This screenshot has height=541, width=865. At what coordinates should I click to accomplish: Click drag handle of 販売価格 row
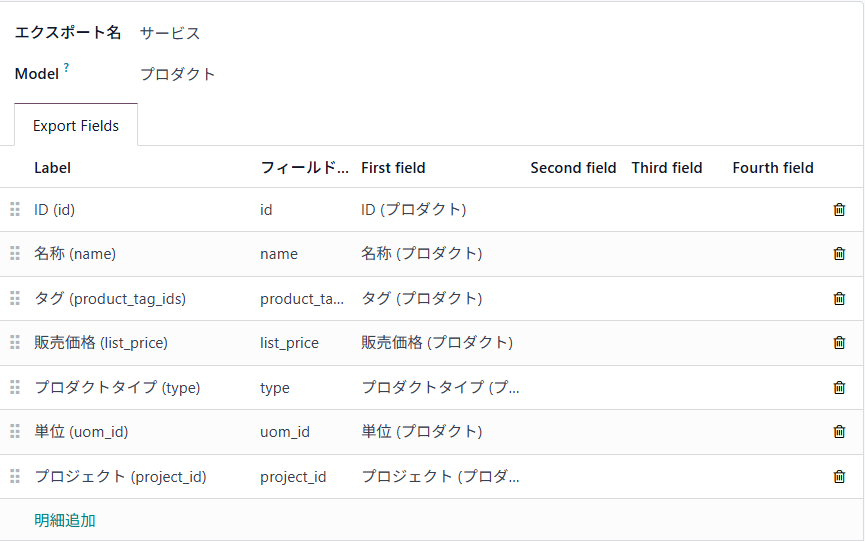pos(15,343)
